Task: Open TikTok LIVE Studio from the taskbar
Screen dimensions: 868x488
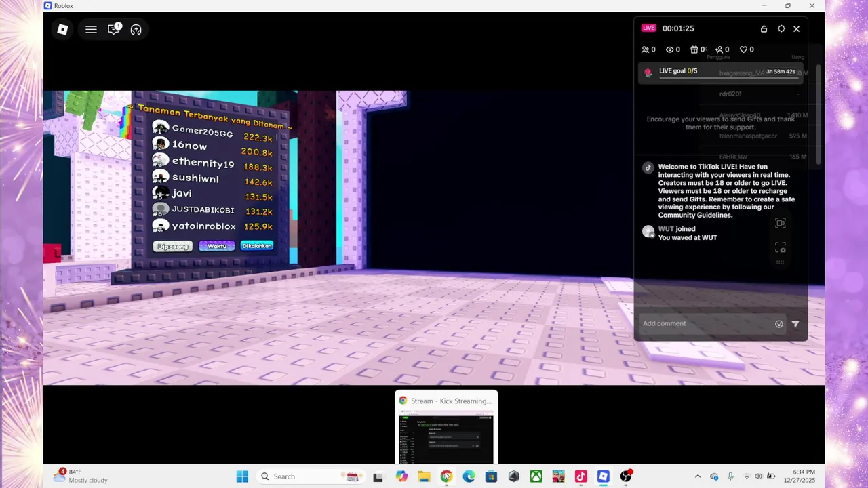Action: coord(580,476)
